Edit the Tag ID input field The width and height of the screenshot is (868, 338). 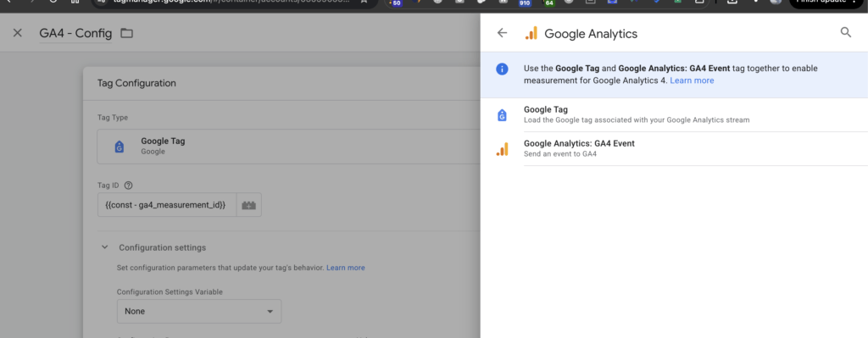tap(167, 205)
